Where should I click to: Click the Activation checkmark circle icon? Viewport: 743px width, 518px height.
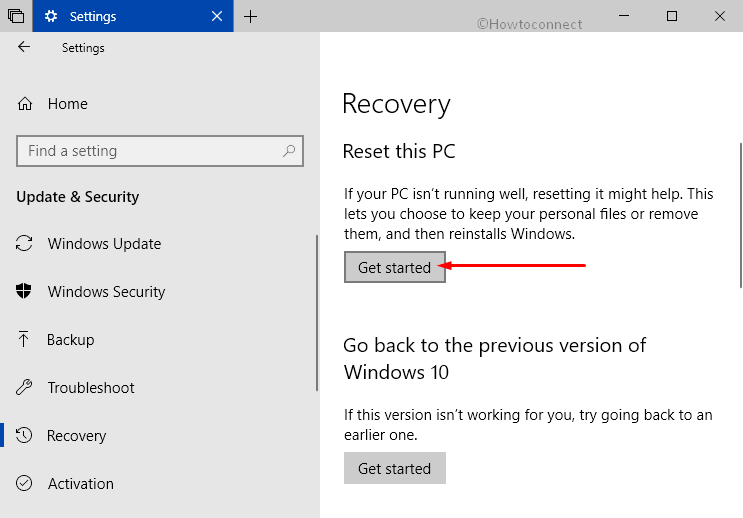(24, 483)
